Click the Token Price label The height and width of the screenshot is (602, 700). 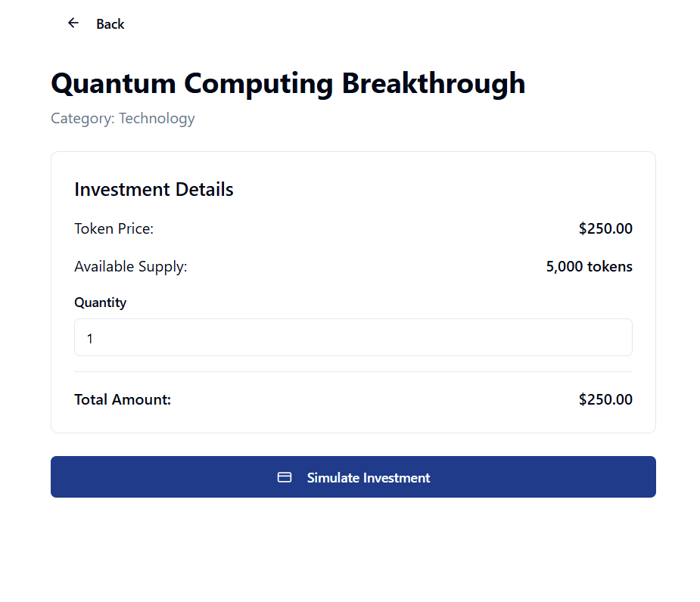(x=114, y=228)
